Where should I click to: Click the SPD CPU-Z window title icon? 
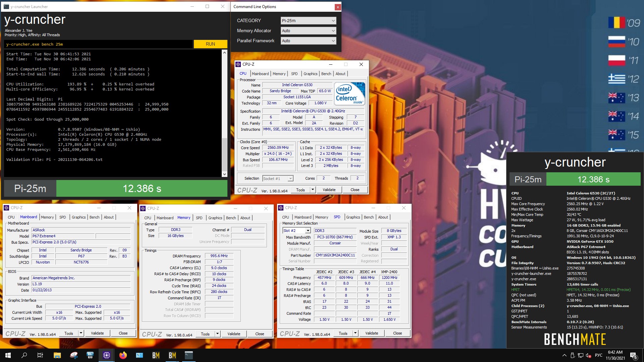tap(281, 208)
